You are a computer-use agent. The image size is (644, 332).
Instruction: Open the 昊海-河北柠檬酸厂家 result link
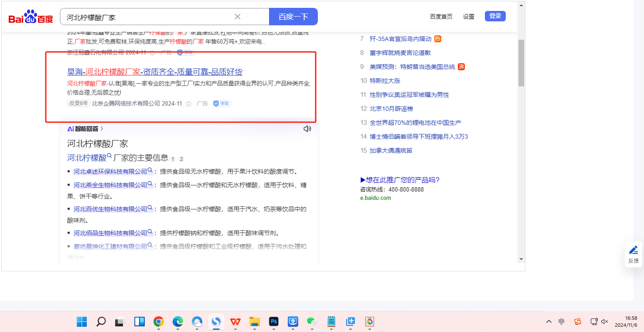point(155,72)
